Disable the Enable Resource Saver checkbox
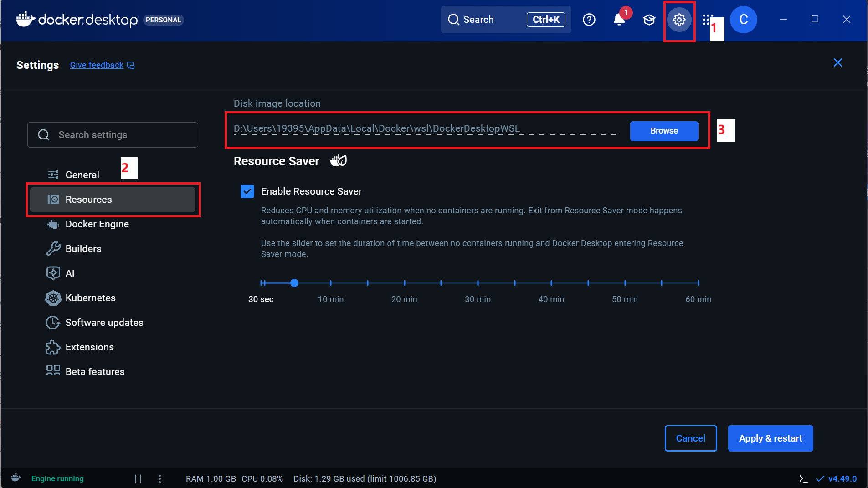This screenshot has height=488, width=868. click(247, 191)
